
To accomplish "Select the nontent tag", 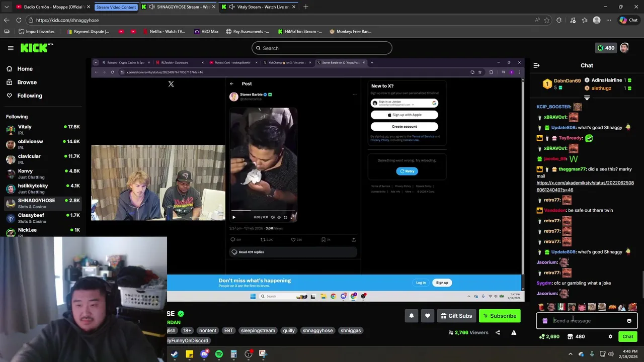I will pyautogui.click(x=208, y=330).
